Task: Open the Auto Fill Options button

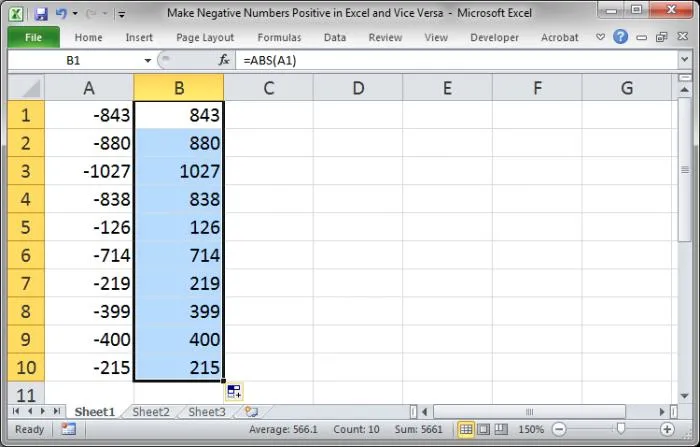Action: (x=234, y=392)
